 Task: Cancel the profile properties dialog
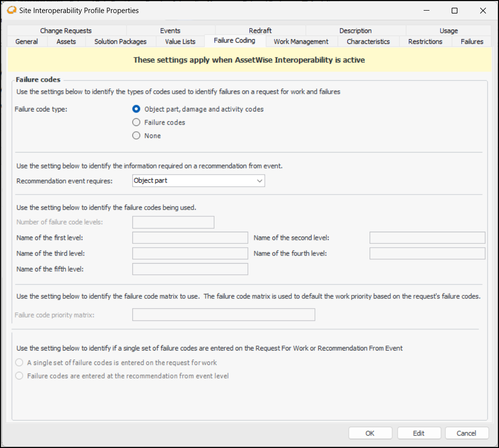(467, 433)
